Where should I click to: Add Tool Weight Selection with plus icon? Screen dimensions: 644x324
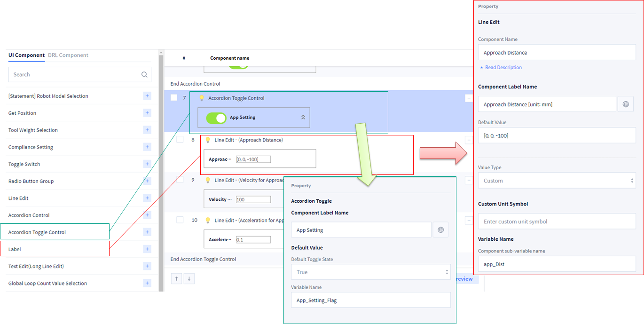pos(147,130)
